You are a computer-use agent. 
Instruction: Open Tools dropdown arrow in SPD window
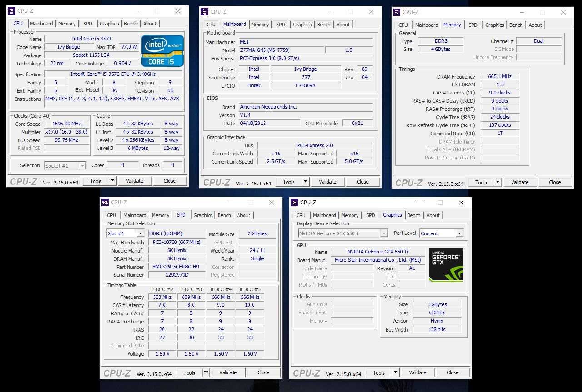[206, 372]
